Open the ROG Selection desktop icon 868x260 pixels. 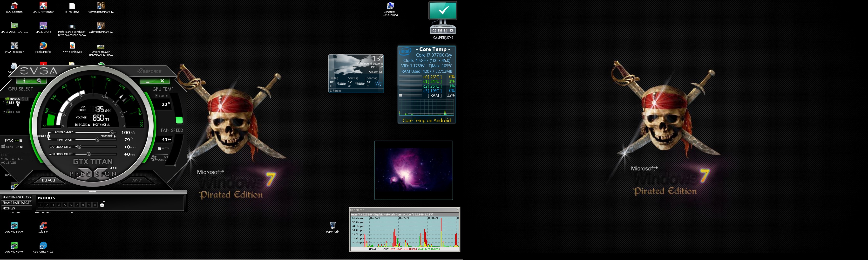(14, 8)
